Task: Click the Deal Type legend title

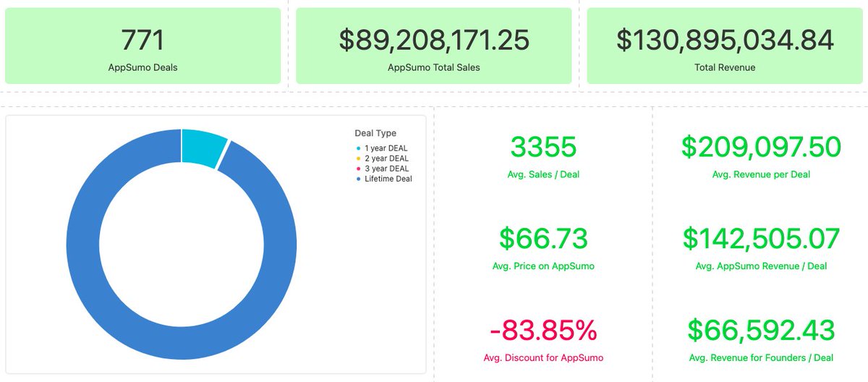Action: [375, 133]
